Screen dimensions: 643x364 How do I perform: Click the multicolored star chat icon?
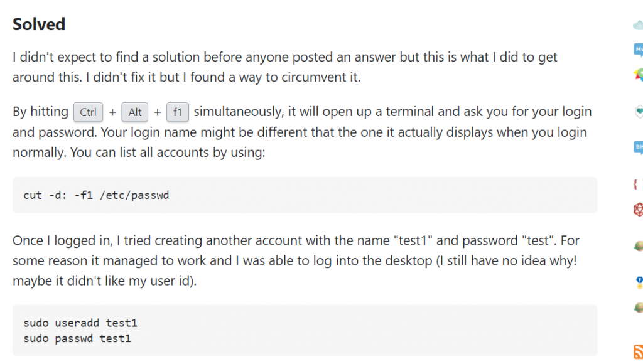(639, 74)
